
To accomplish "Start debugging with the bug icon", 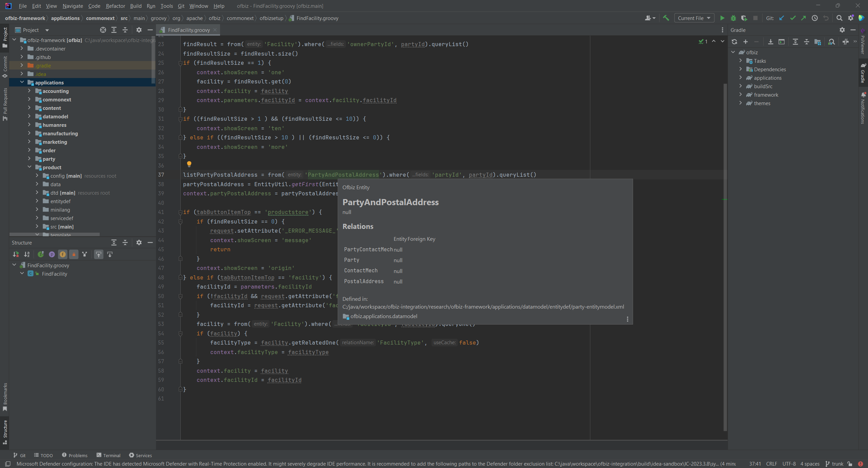I will (x=733, y=18).
